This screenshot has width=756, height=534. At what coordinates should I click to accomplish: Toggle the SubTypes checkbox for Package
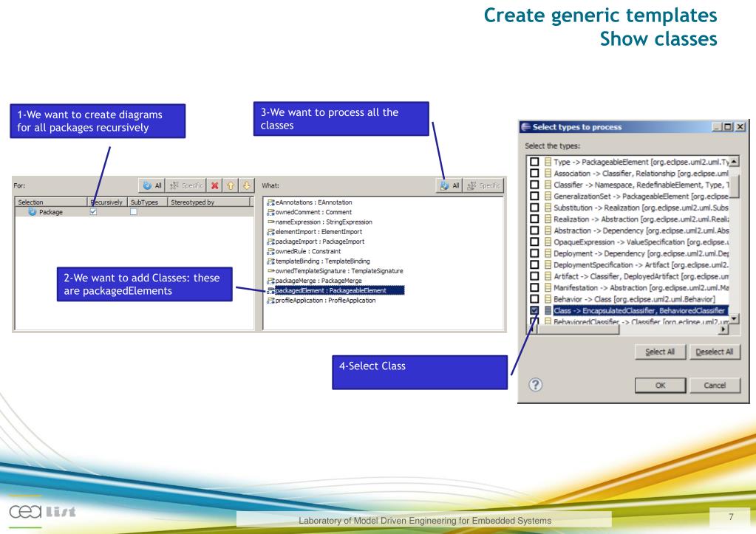(x=134, y=211)
